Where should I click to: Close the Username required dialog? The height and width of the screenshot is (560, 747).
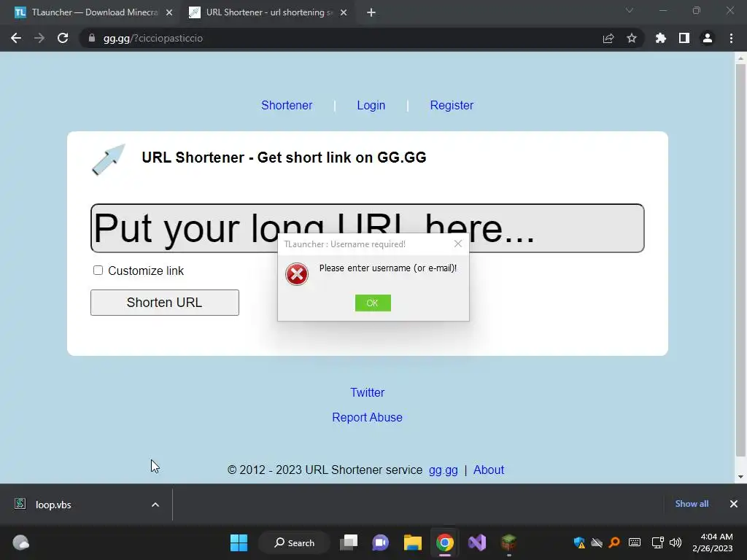[458, 244]
